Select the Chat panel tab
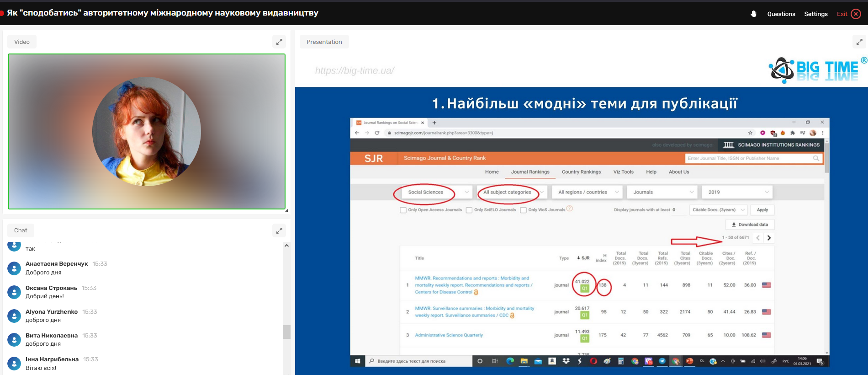The image size is (868, 375). click(21, 230)
